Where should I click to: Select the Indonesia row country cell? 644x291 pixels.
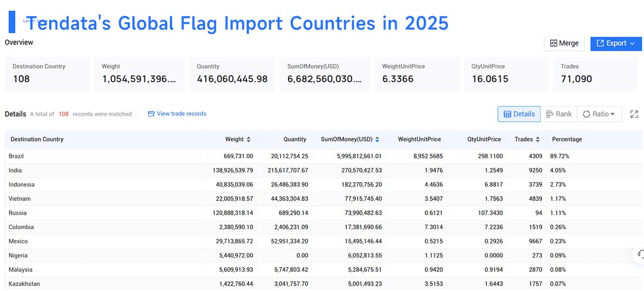[x=103, y=185]
